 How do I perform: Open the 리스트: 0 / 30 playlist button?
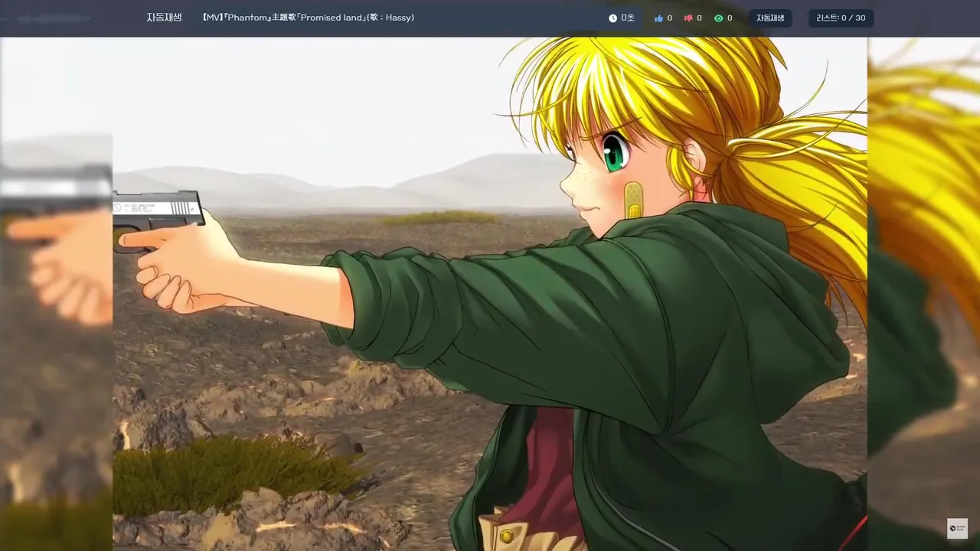pos(841,18)
